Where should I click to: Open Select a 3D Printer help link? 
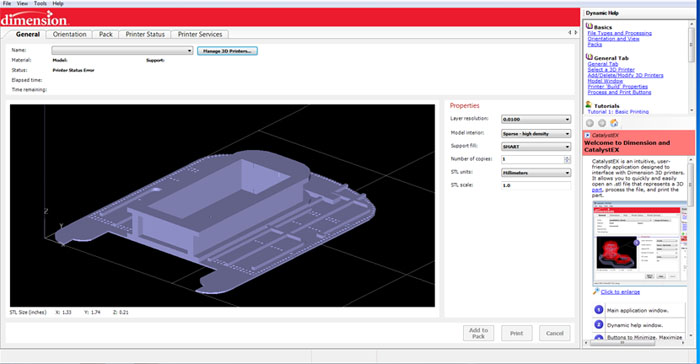611,70
